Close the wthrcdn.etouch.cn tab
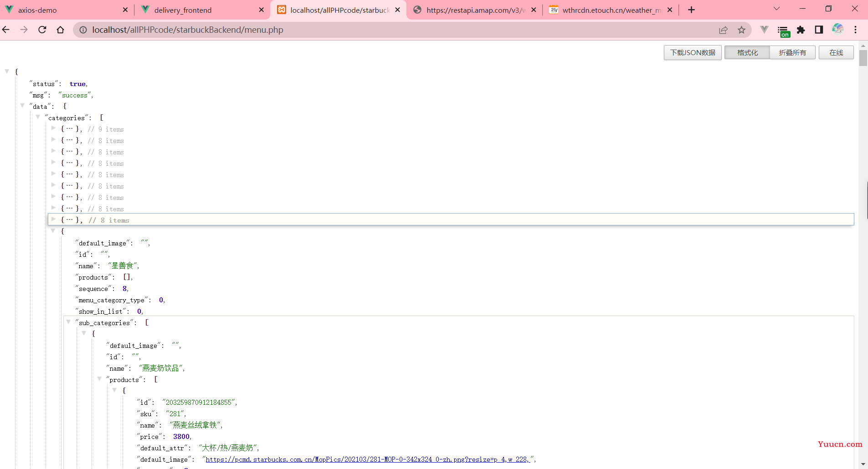868x469 pixels. pos(669,10)
